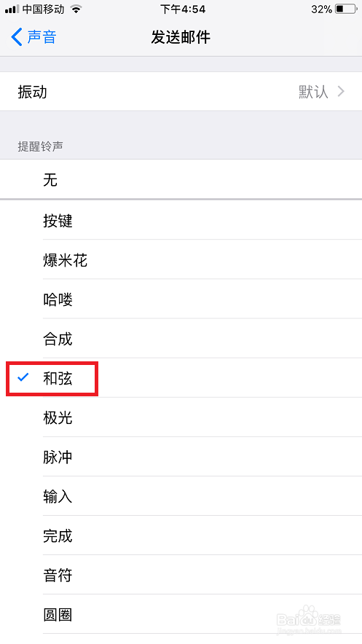The height and width of the screenshot is (644, 362).
Task: Tap the cellular signal bars icon
Action: pos(12,9)
